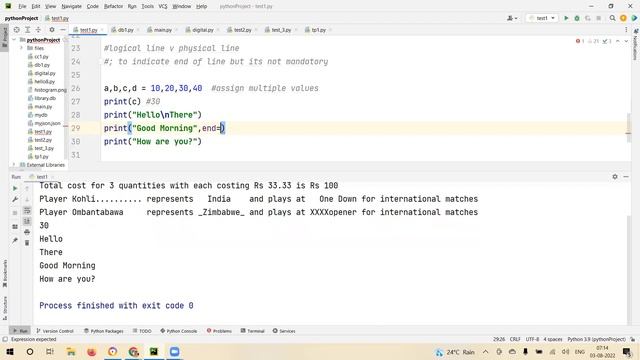Click the stop button in top toolbar
Viewport: 640px width, 360px height.
pos(599,18)
